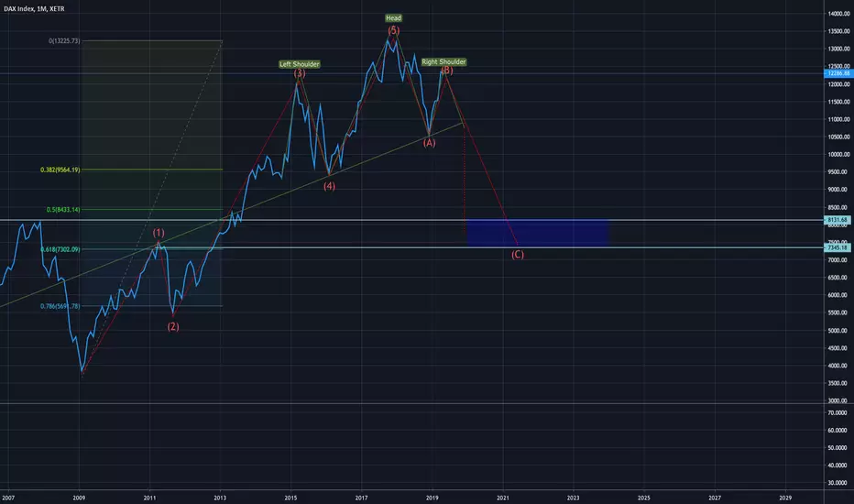The image size is (854, 504).
Task: Click the 2007 label on time axis
Action: [8, 498]
